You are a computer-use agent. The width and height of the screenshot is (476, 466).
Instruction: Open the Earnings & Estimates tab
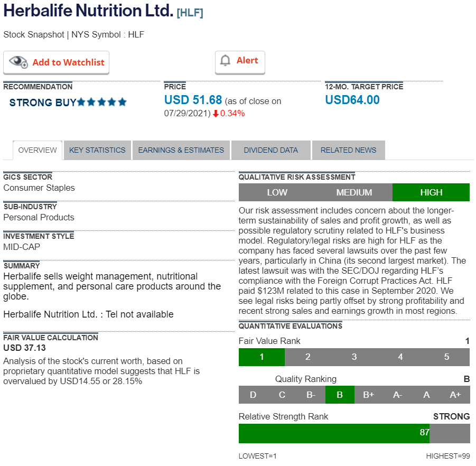coord(181,150)
